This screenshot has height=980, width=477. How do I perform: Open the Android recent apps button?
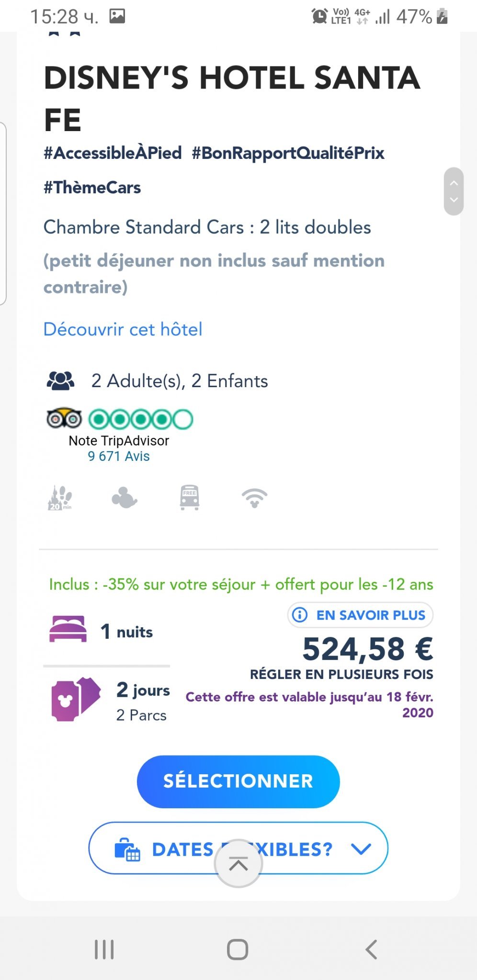[104, 949]
